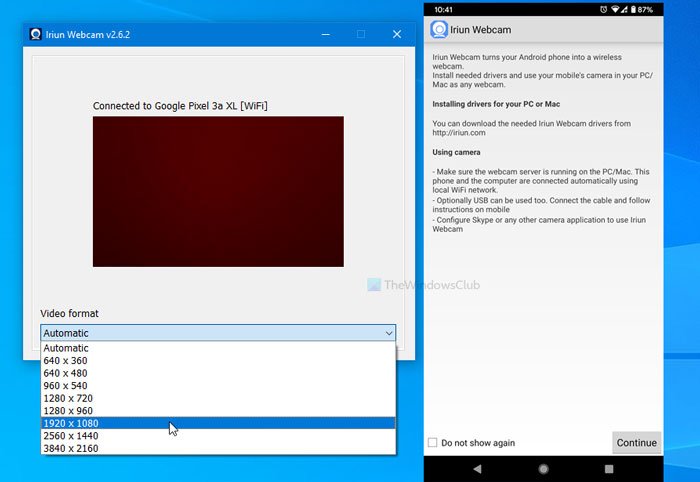Tap 'Iriun Webcam' header title on phone
This screenshot has height=482, width=700.
pos(480,30)
